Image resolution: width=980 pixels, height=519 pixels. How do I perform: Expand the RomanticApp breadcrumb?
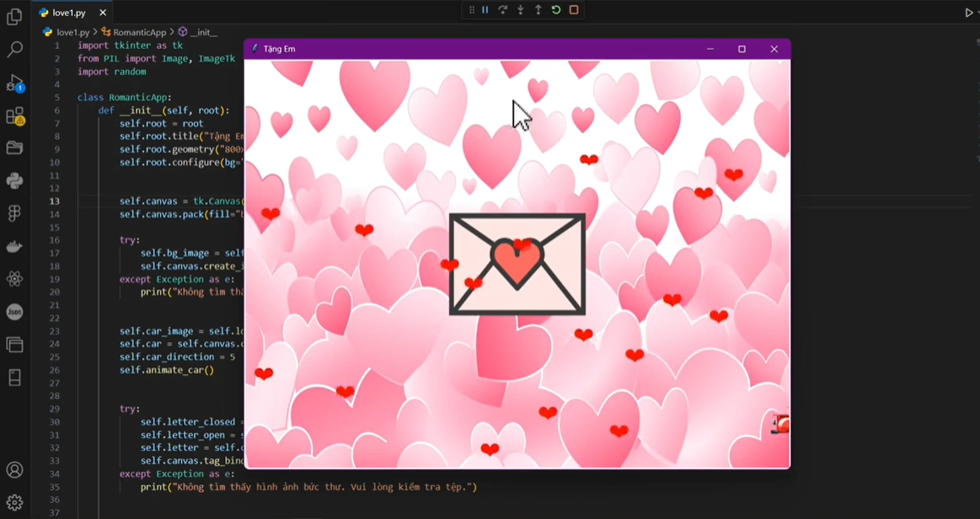pos(139,32)
